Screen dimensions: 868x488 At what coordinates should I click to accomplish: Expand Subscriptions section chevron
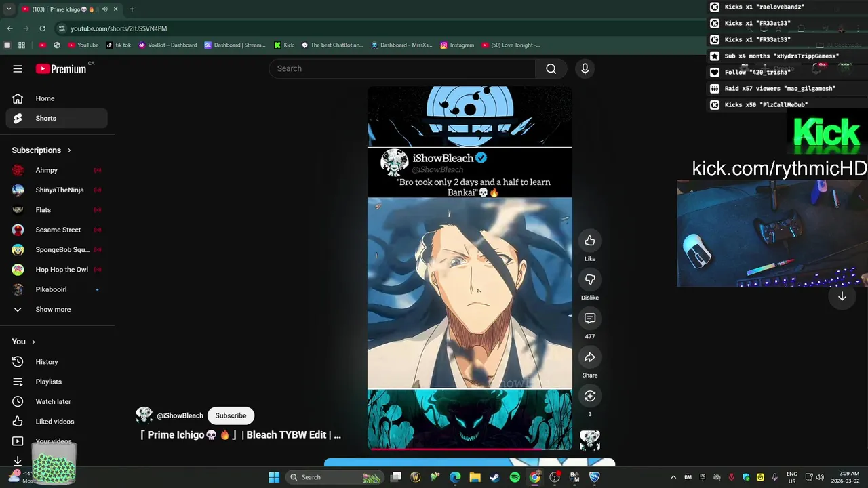[x=68, y=150]
